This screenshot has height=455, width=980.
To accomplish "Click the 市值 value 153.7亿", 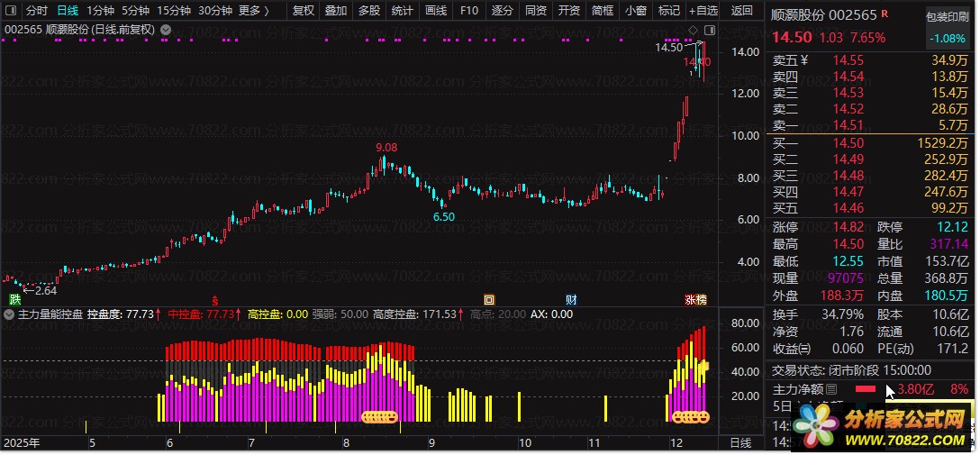I will [x=948, y=261].
